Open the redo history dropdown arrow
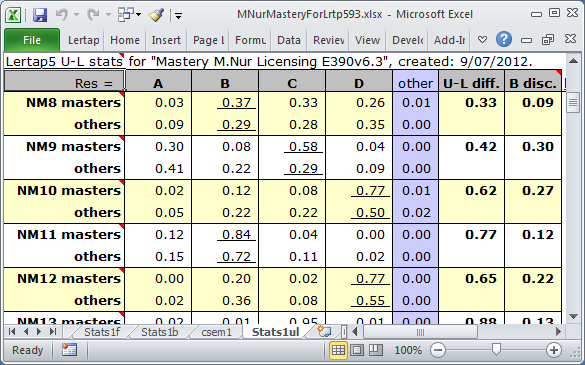The height and width of the screenshot is (365, 585). click(x=108, y=15)
